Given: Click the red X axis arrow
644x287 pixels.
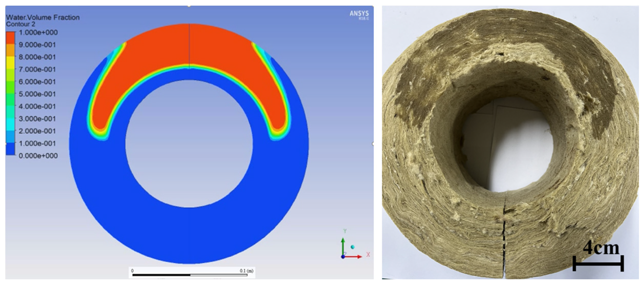Looking at the screenshot, I should pos(354,257).
